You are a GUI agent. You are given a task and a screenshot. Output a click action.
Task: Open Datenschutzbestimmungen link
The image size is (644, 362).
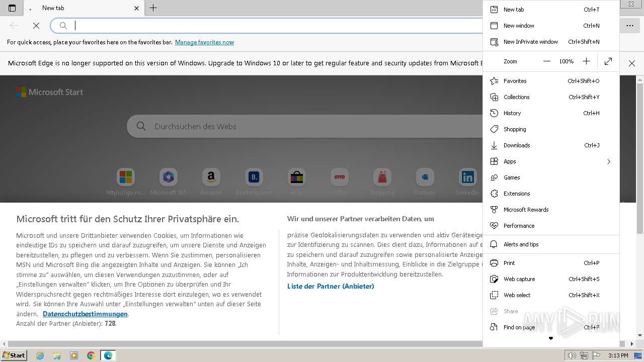(85, 314)
